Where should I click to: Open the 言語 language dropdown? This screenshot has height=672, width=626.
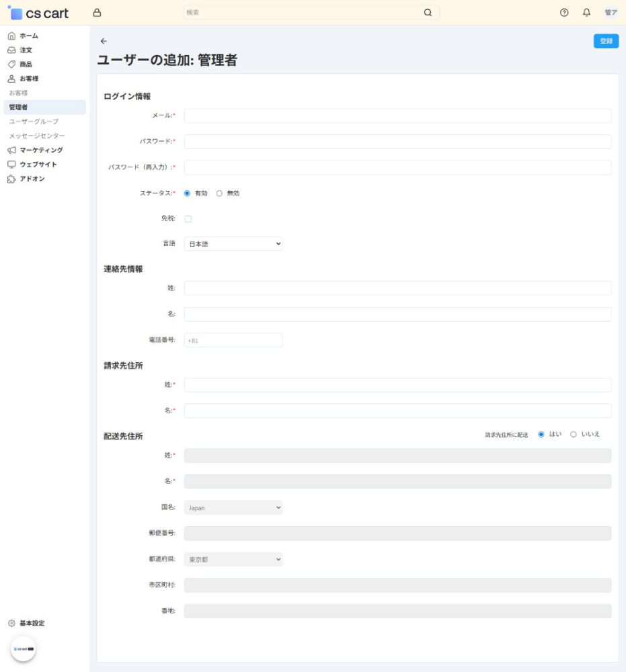coord(233,243)
